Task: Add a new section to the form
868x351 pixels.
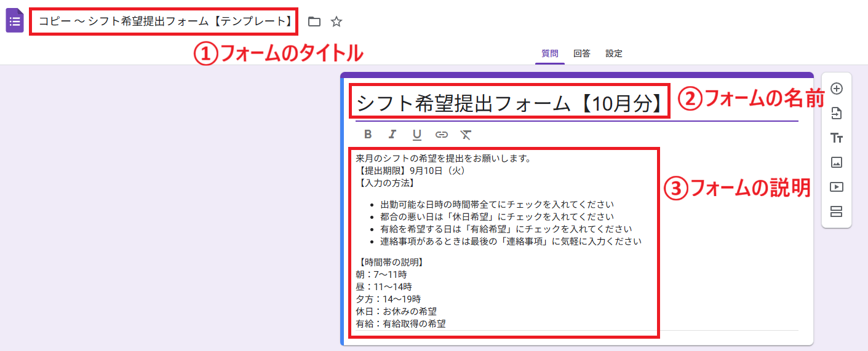Action: pos(836,211)
